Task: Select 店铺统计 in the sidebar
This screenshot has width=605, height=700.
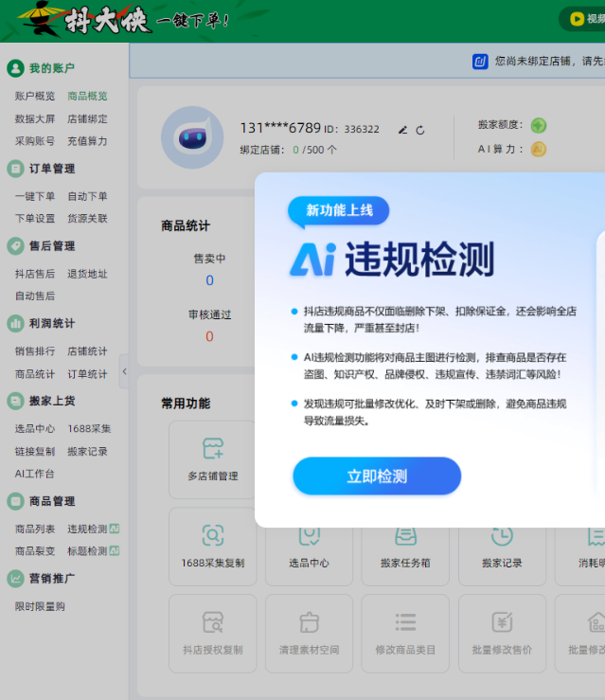Action: tap(87, 351)
